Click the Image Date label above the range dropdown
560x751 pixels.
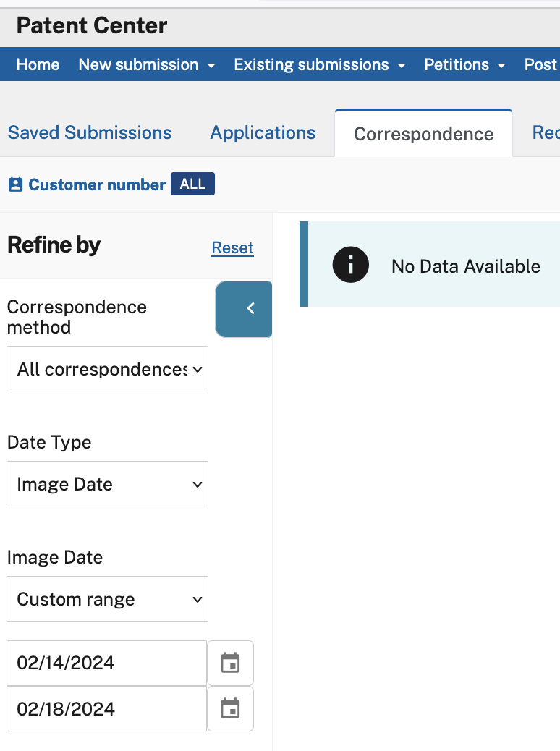click(55, 557)
